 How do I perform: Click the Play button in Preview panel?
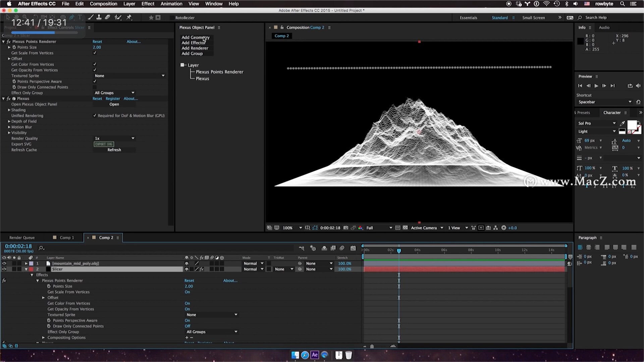(x=596, y=86)
